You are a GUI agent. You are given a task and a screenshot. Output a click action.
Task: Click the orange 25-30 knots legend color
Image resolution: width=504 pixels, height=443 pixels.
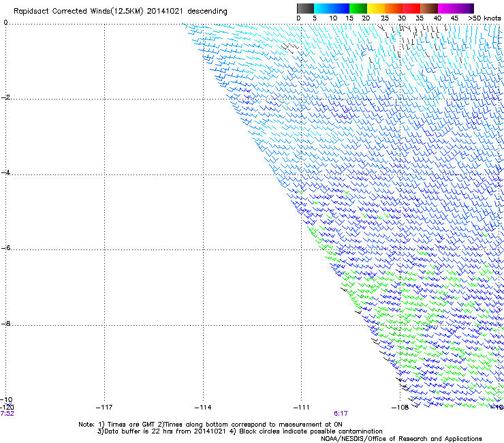coord(393,8)
